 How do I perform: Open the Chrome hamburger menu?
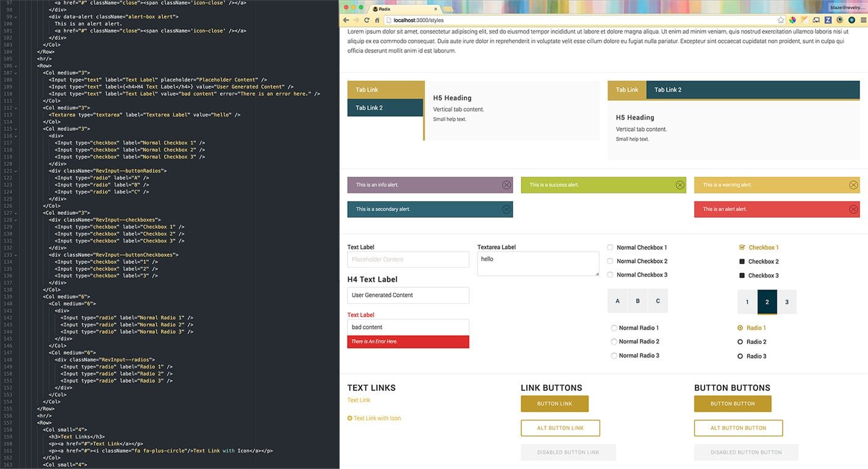click(x=863, y=20)
